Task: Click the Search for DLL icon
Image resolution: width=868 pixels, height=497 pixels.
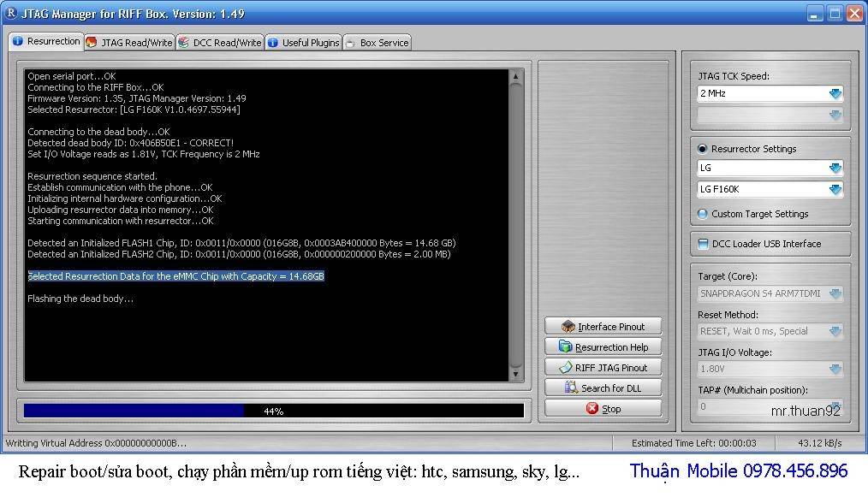Action: (x=571, y=388)
